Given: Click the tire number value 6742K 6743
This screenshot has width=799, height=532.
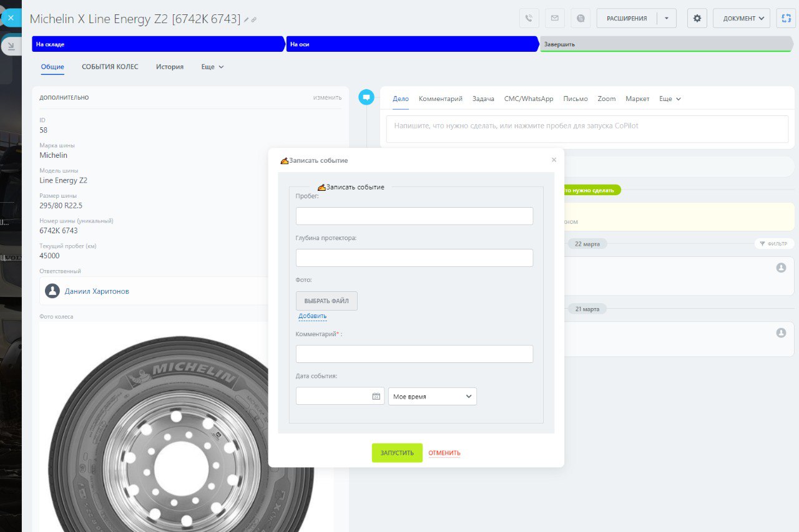Looking at the screenshot, I should click(59, 231).
